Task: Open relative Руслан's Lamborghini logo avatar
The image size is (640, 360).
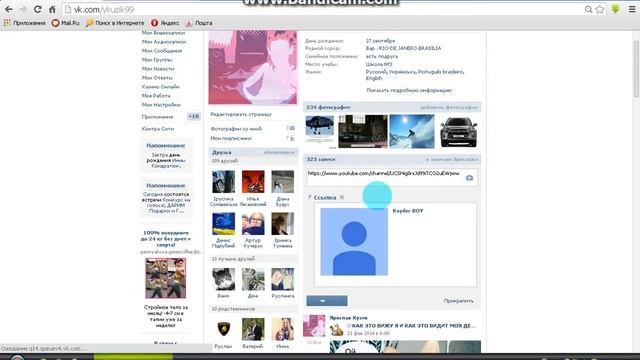Action: (x=224, y=329)
